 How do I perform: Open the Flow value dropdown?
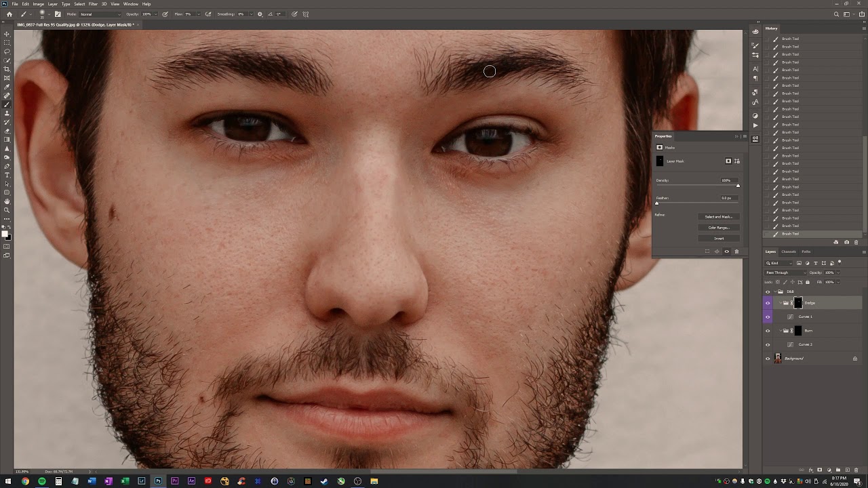coord(198,14)
